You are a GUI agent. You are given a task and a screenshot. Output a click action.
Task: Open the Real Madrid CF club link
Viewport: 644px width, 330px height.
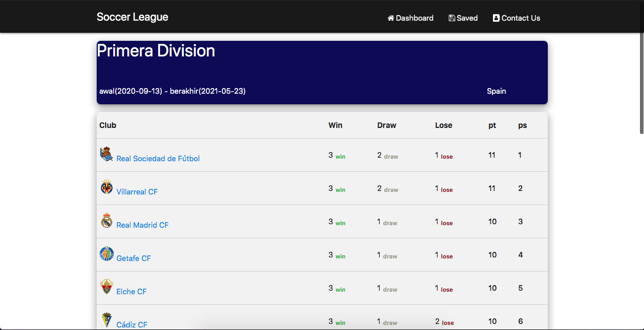point(142,225)
